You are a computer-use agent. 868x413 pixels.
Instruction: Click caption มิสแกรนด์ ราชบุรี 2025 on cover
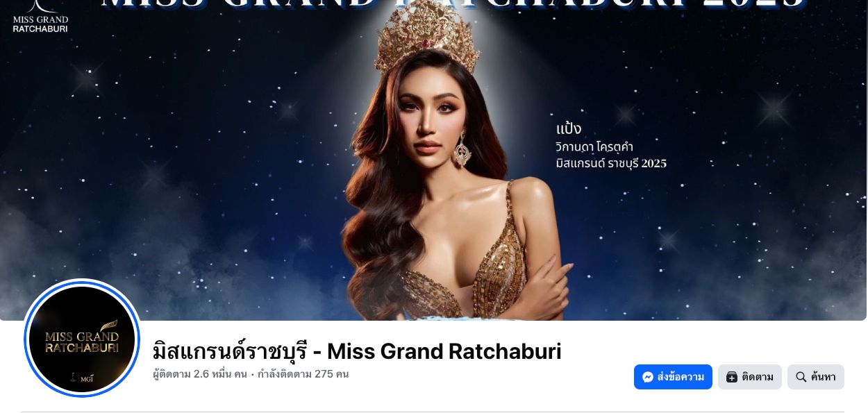pyautogui.click(x=611, y=164)
